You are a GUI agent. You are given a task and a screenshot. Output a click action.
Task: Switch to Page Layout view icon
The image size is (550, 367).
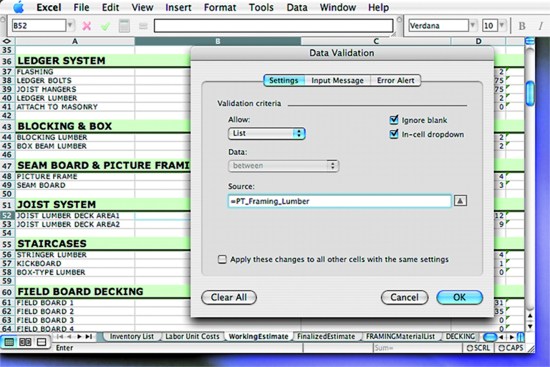point(25,342)
